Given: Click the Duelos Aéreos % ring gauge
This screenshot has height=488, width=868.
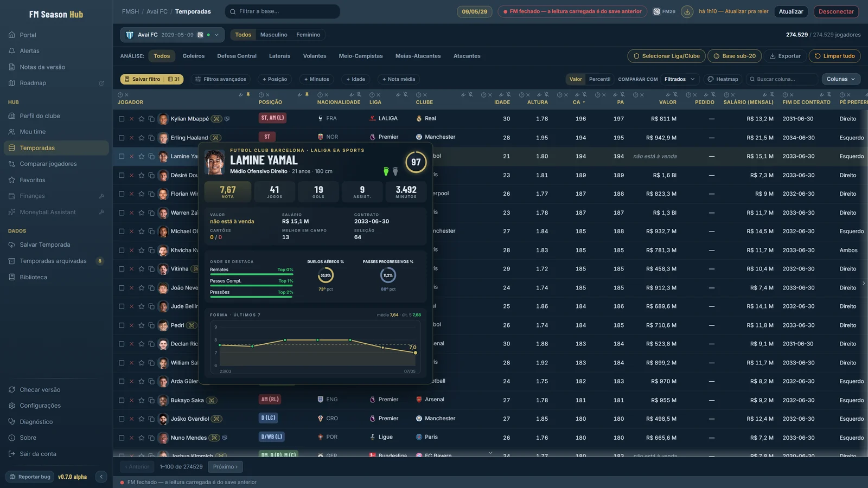Looking at the screenshot, I should (x=325, y=275).
